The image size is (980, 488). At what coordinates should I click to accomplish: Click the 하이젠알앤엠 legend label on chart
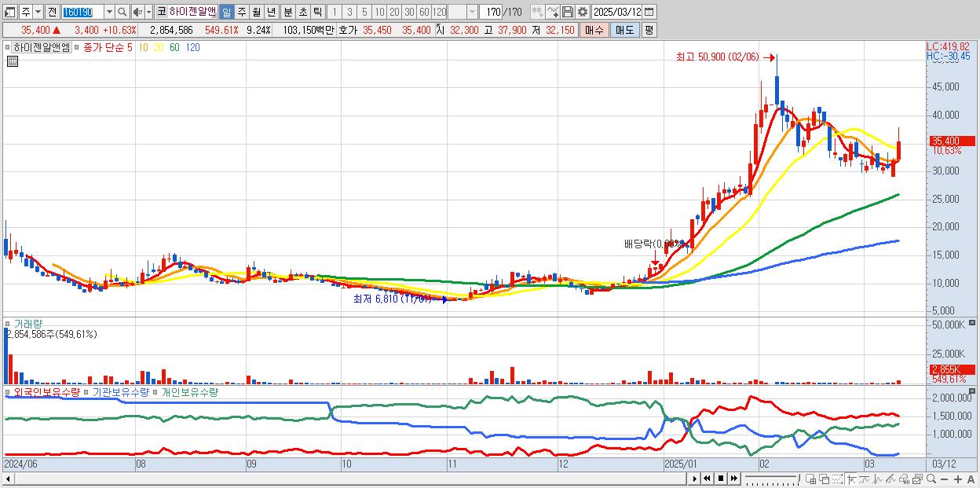[42, 47]
